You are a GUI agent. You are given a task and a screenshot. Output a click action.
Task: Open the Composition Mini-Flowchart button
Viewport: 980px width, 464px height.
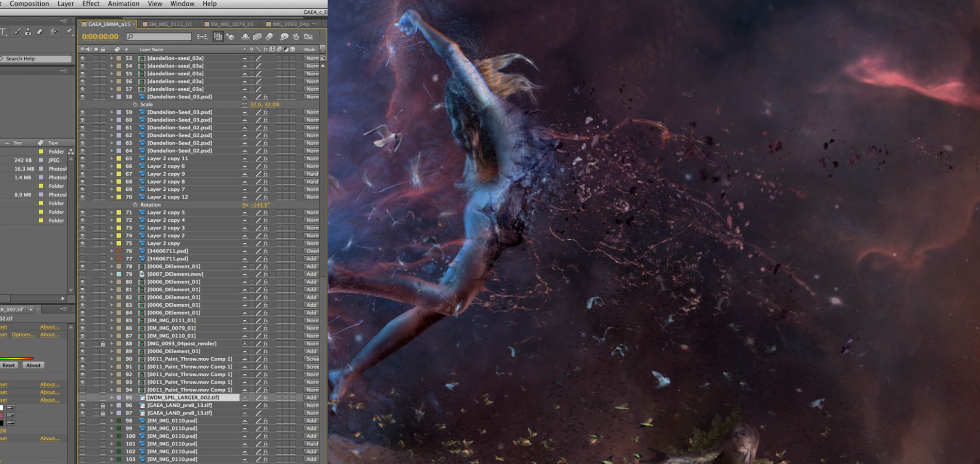202,37
